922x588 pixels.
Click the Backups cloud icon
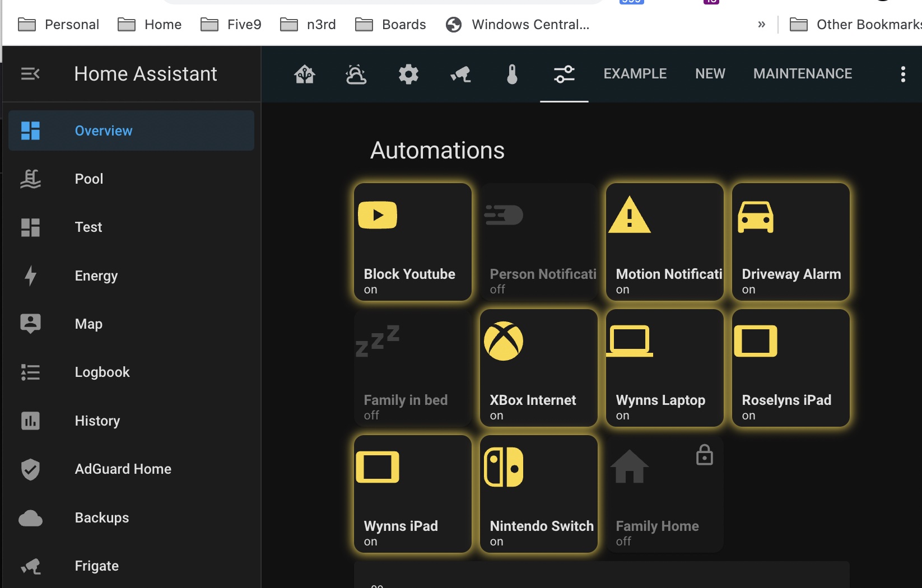tap(30, 518)
